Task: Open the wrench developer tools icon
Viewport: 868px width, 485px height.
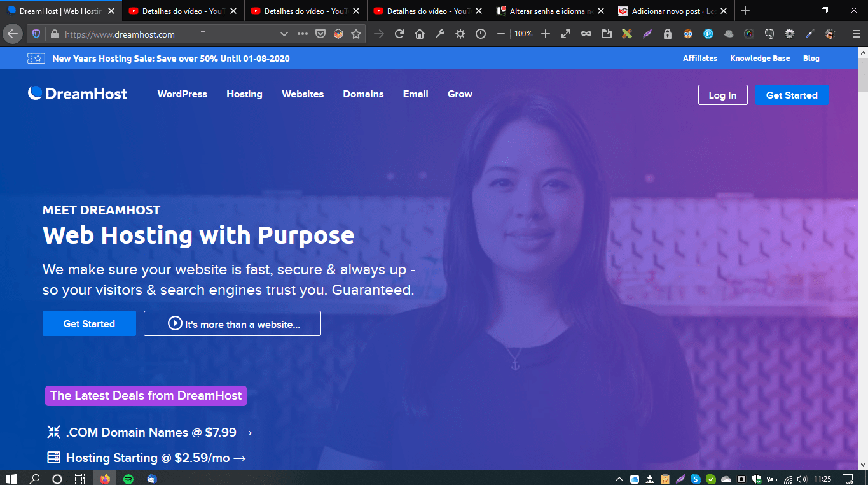Action: coord(440,34)
